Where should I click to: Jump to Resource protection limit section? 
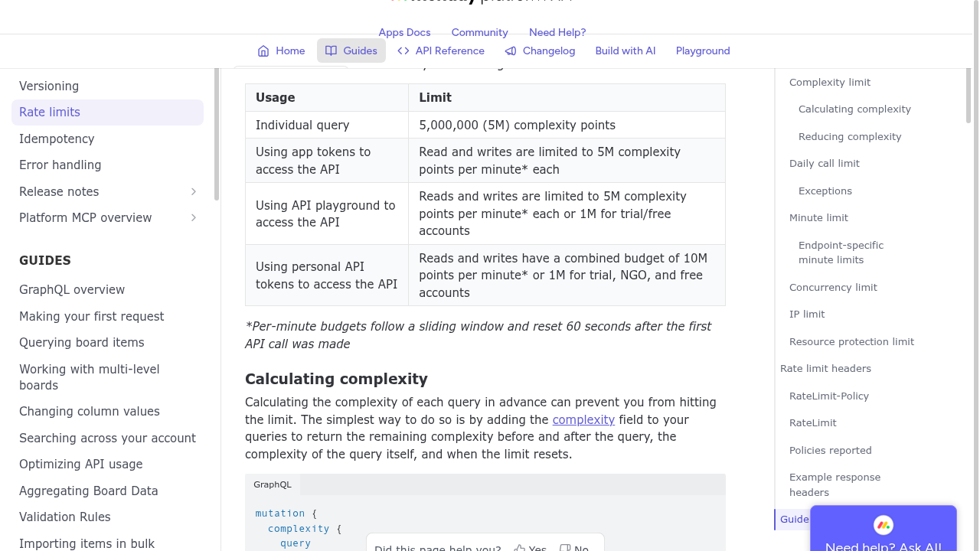(x=851, y=342)
